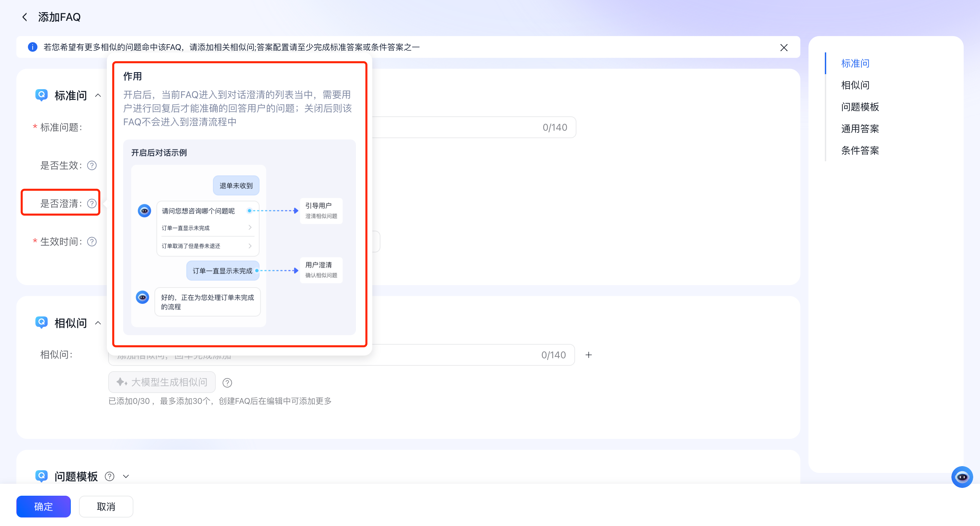The height and width of the screenshot is (526, 980).
Task: Click the 确定 confirm button
Action: 43,506
